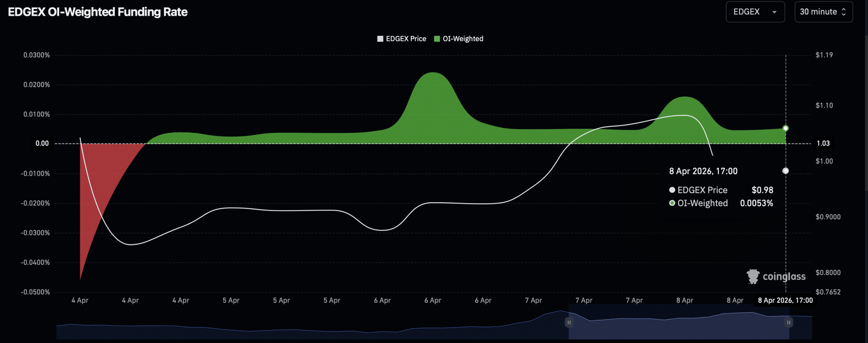
Task: Click the left range slider handle
Action: (x=569, y=322)
